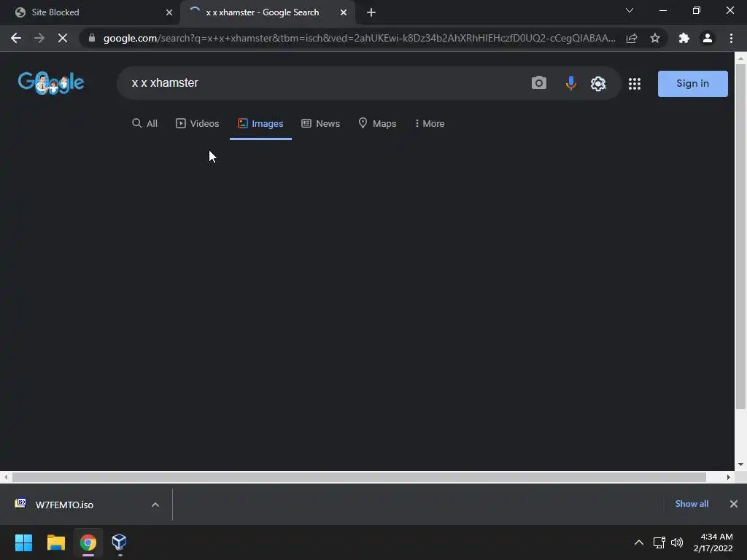Go to Google home via logo
Screen dimensions: 747x560
51,83
